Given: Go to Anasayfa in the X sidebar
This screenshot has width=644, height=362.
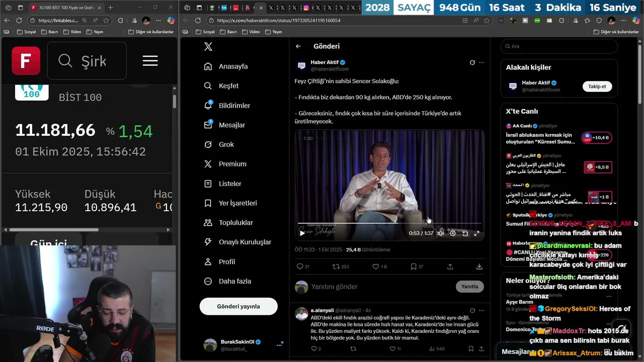Looking at the screenshot, I should (x=226, y=66).
